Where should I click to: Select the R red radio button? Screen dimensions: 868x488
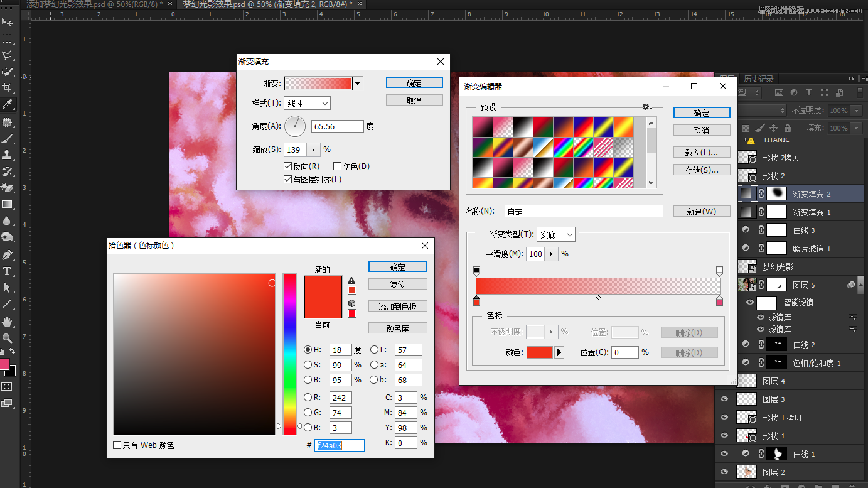(x=308, y=398)
